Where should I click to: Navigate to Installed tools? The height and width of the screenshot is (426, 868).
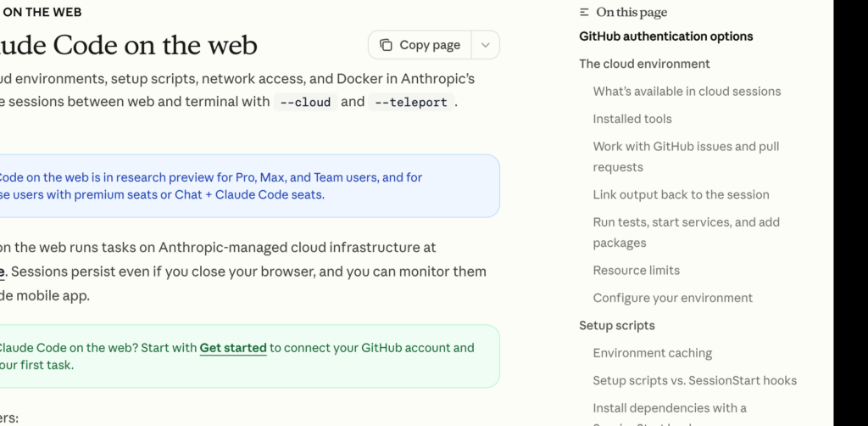tap(632, 119)
